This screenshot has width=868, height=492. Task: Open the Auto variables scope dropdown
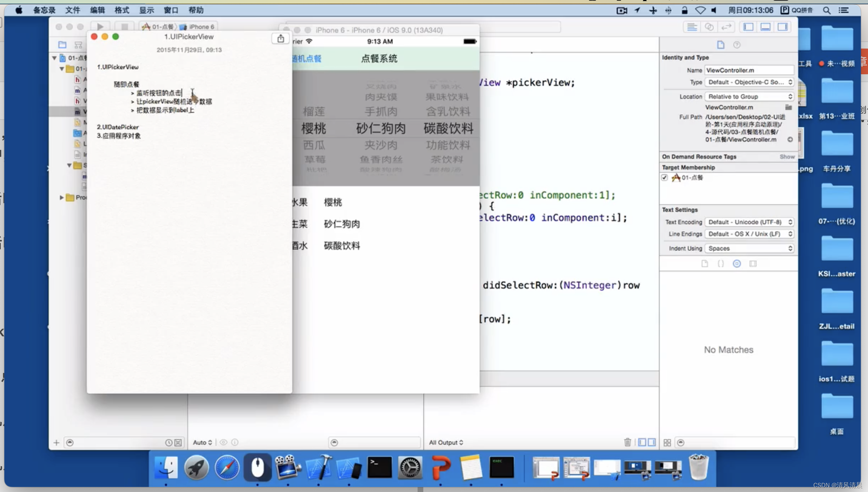(202, 442)
